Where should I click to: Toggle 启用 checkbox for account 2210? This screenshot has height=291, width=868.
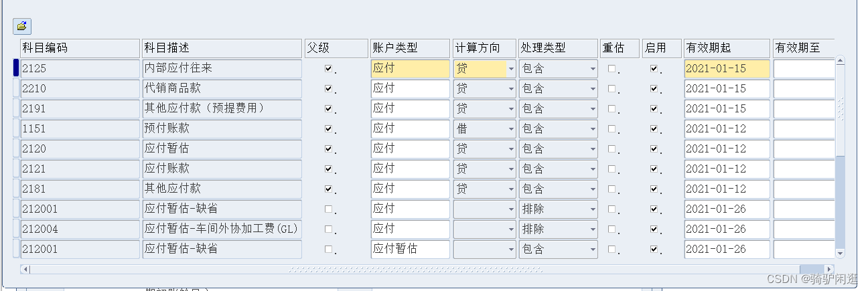tap(654, 88)
